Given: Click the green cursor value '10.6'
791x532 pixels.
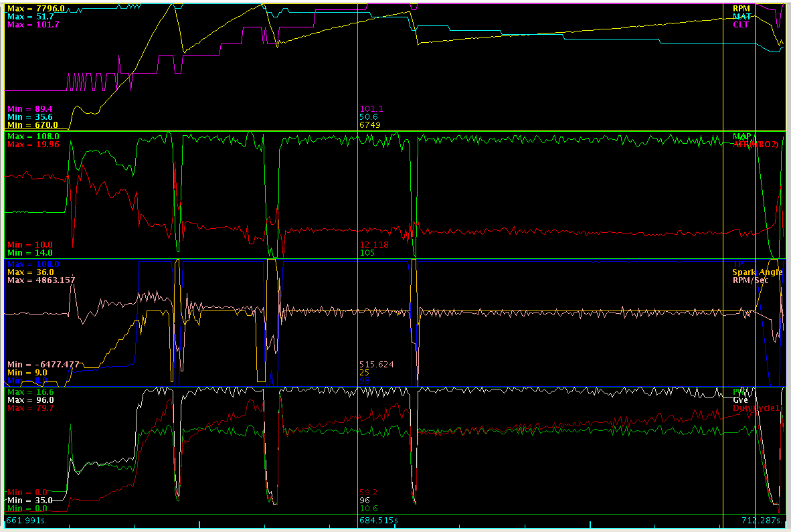Looking at the screenshot, I should (x=368, y=509).
